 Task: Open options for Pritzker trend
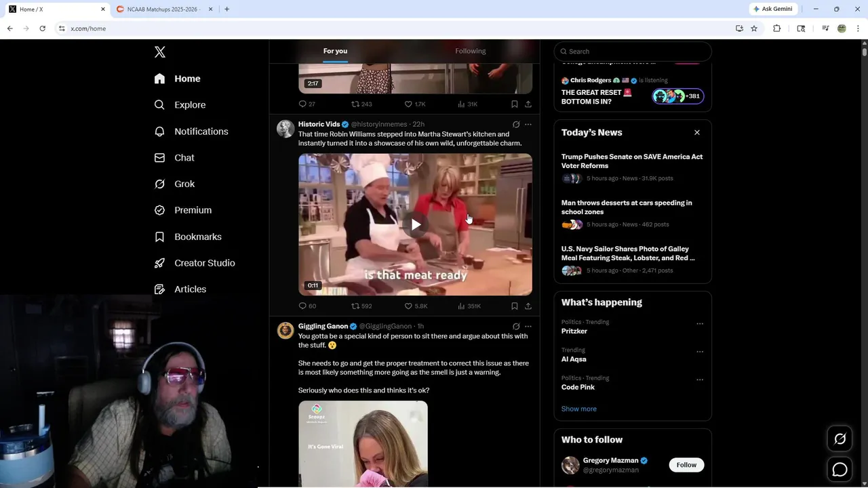[x=700, y=324]
